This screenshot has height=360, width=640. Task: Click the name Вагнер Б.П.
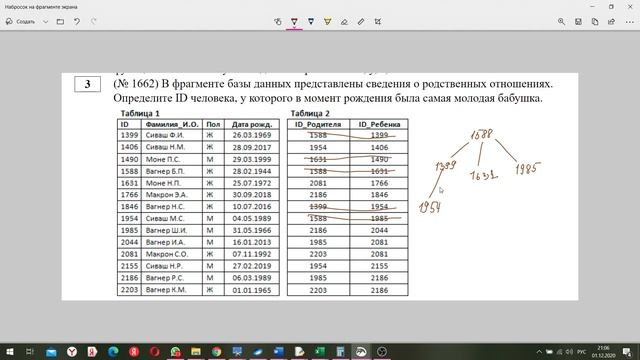pos(165,171)
